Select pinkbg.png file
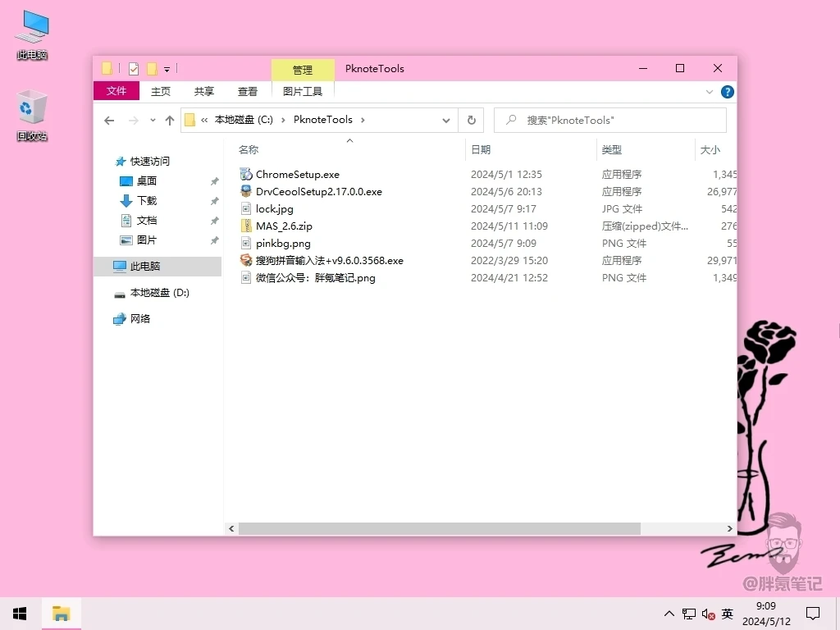Screen dimensions: 840x630 tap(283, 243)
